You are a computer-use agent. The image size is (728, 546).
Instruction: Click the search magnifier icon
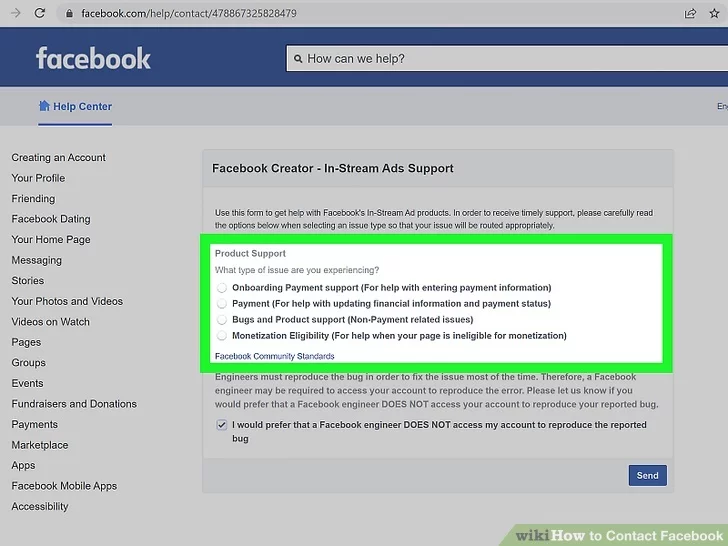pyautogui.click(x=298, y=59)
